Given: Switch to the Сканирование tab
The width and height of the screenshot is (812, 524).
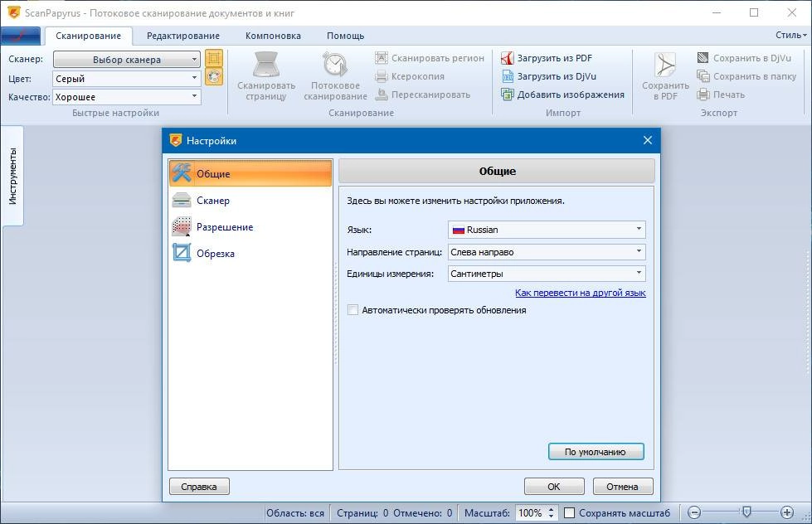Looking at the screenshot, I should tap(88, 36).
